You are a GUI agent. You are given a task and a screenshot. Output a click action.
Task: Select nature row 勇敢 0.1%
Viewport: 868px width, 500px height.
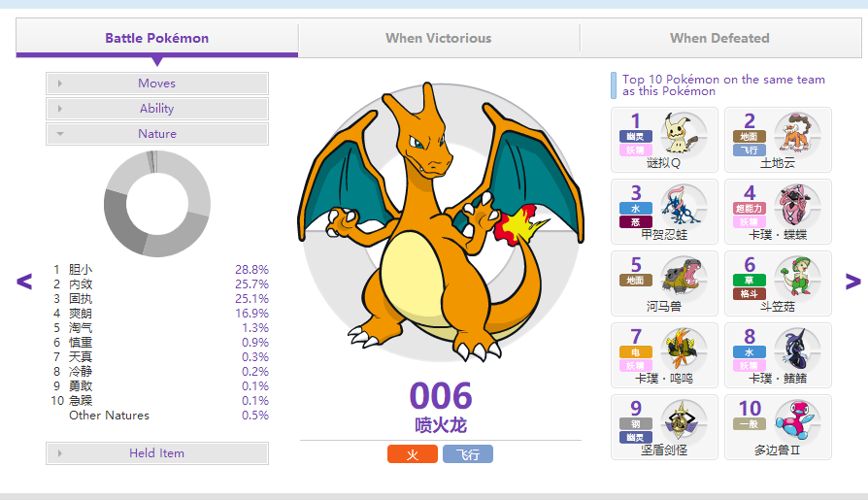pos(160,386)
